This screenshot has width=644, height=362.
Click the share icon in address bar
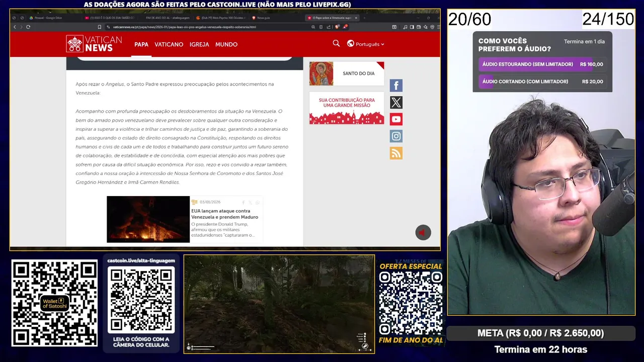329,27
